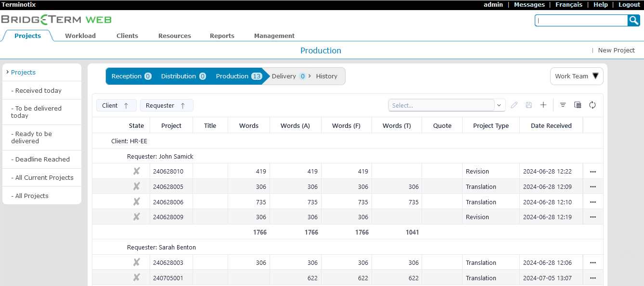Open the filter lines icon
Screen dimensions: 644x286
pyautogui.click(x=563, y=105)
